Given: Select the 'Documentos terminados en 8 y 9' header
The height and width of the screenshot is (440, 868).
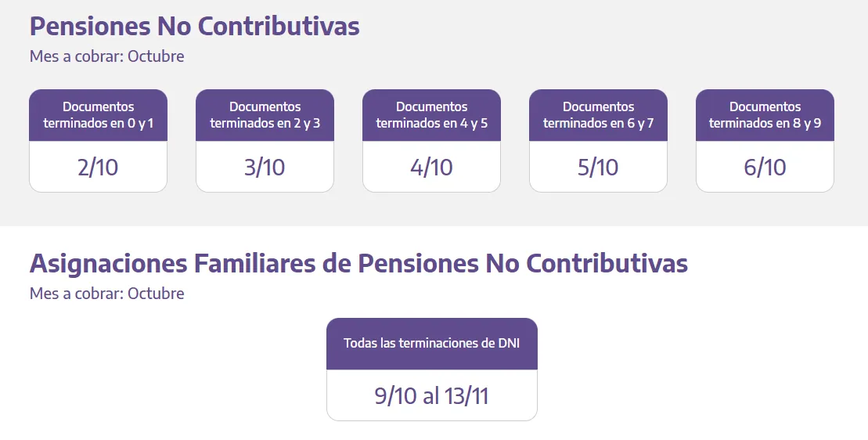Looking at the screenshot, I should pyautogui.click(x=765, y=115).
